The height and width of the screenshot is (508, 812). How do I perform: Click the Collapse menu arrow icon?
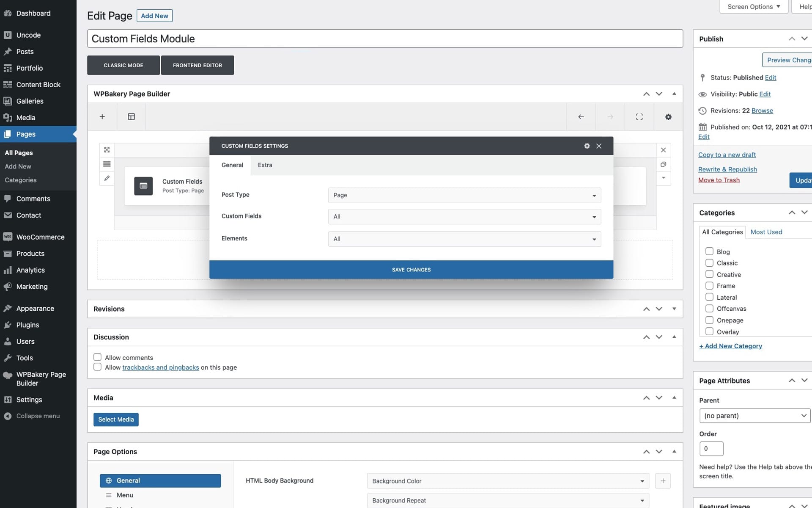pyautogui.click(x=8, y=416)
